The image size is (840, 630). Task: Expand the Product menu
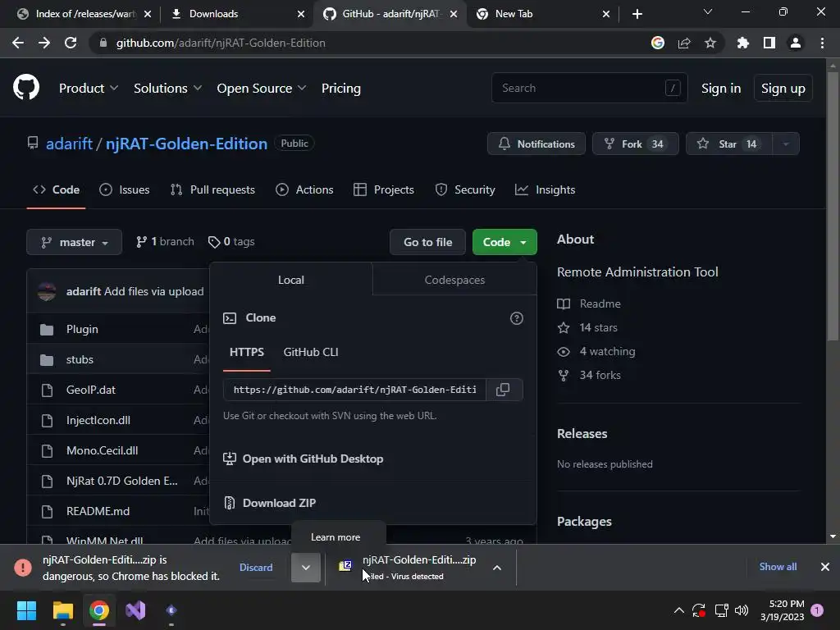[x=89, y=89]
